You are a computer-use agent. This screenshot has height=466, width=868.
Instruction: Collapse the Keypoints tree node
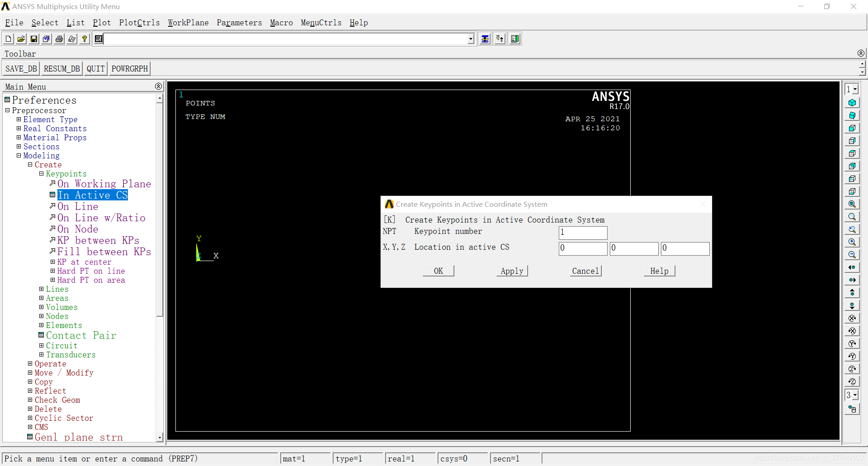coord(41,174)
